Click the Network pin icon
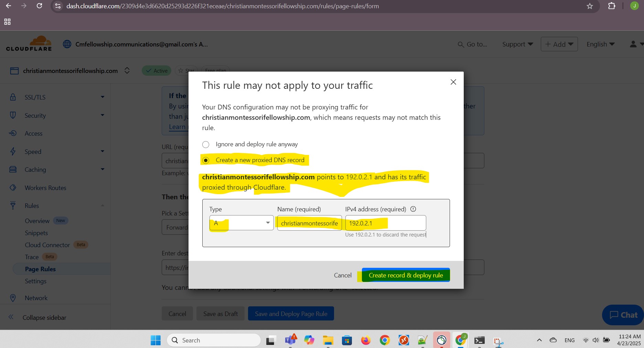The image size is (644, 348). click(x=13, y=298)
